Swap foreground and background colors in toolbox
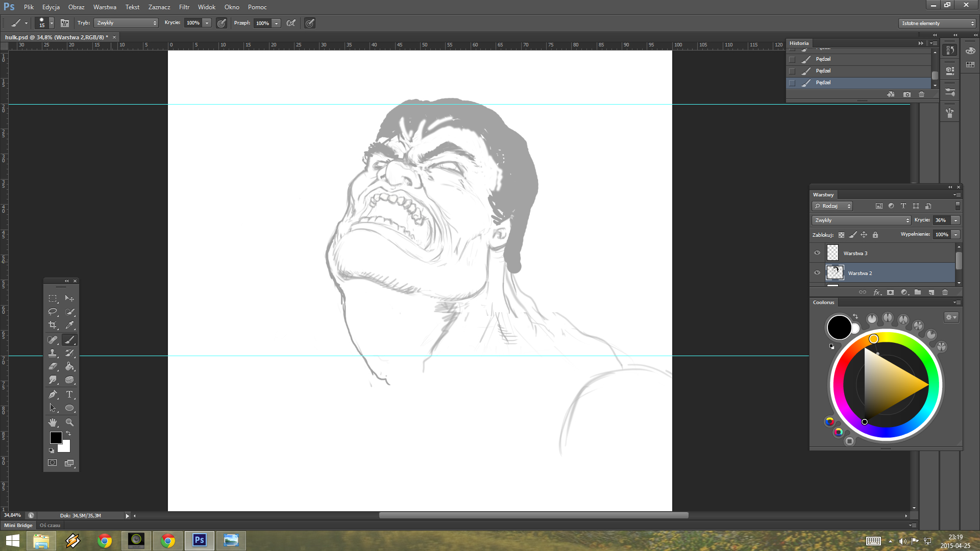The height and width of the screenshot is (551, 980). point(68,434)
